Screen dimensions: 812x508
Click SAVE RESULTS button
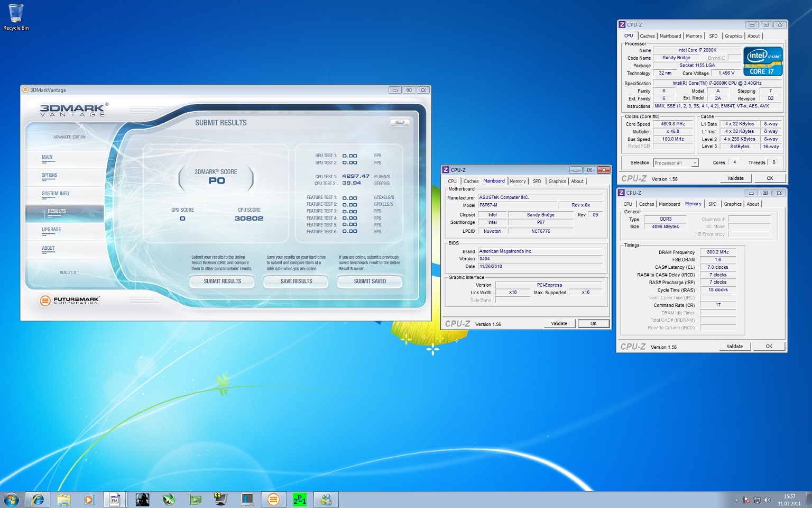click(x=296, y=282)
